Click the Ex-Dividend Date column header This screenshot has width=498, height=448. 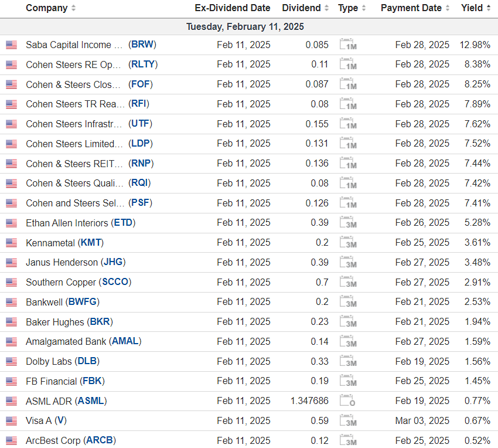233,8
